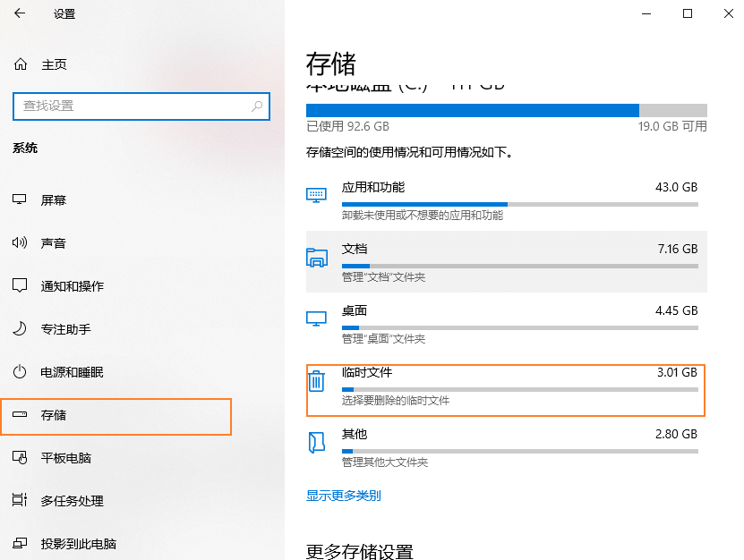Click the back arrow icon
This screenshot has width=744, height=560.
18,13
